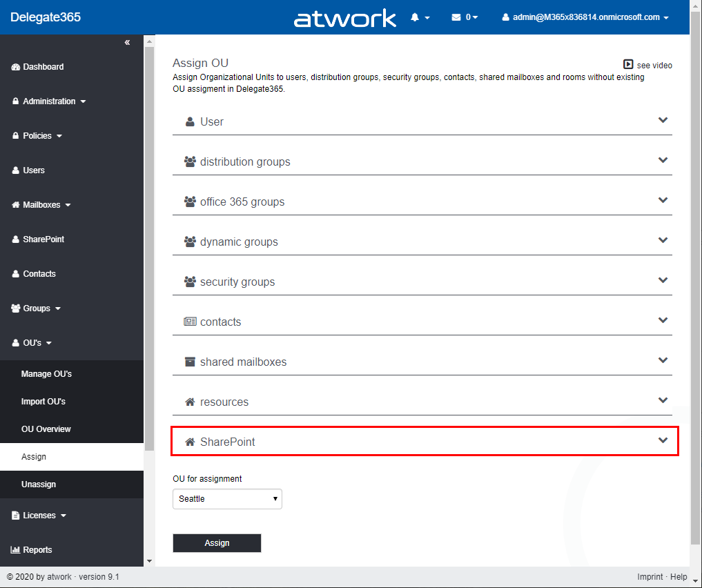The height and width of the screenshot is (588, 702).
Task: Expand the User section chevron
Action: pos(663,120)
